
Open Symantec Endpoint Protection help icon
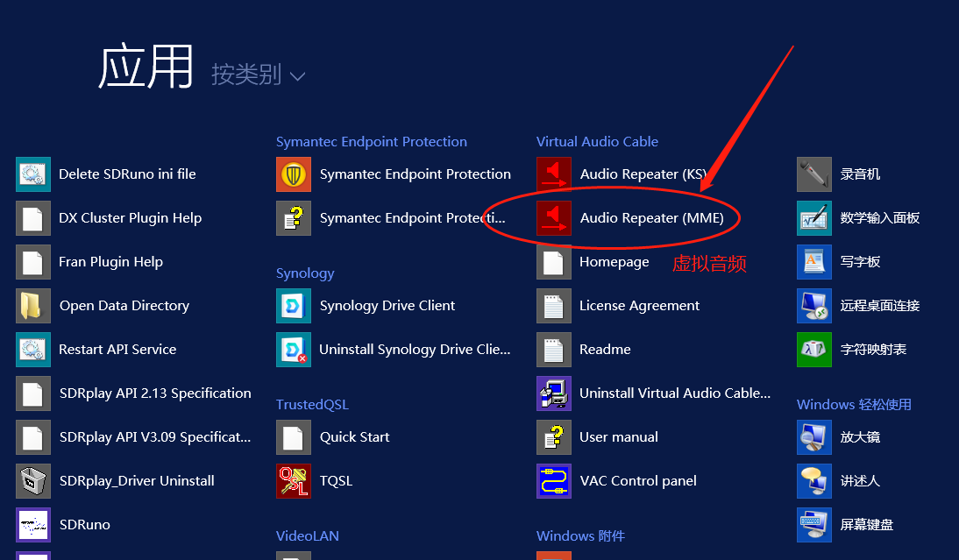(x=294, y=218)
